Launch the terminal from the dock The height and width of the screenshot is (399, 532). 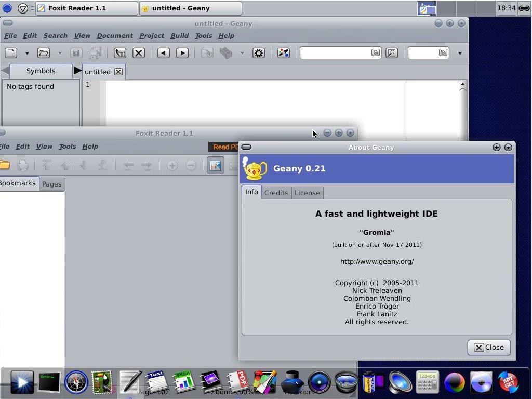coord(49,382)
